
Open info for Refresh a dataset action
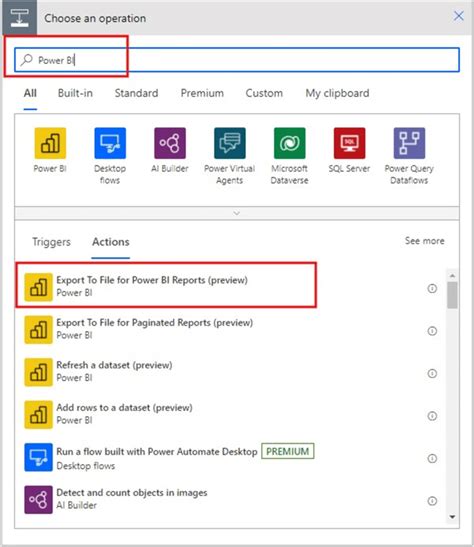(x=432, y=373)
